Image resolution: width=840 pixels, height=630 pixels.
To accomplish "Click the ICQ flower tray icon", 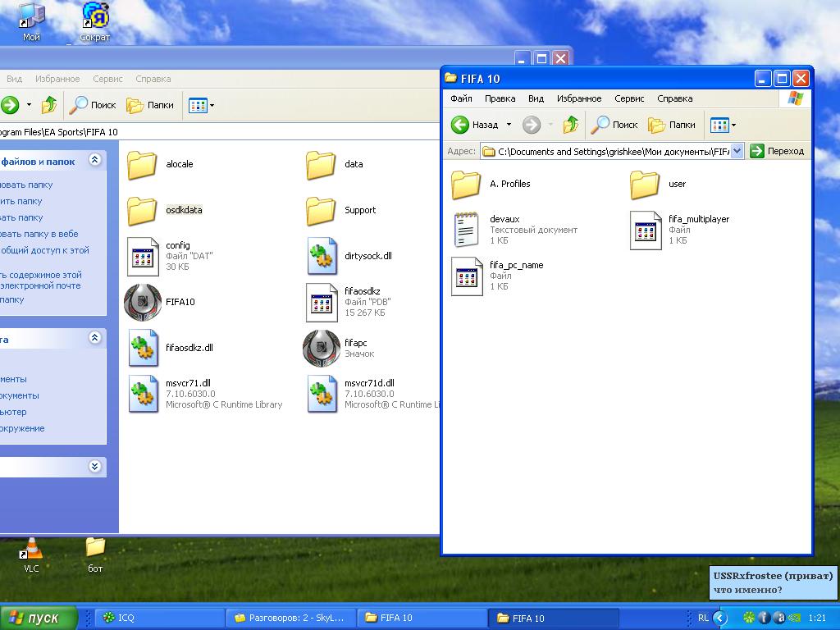I will tap(748, 618).
